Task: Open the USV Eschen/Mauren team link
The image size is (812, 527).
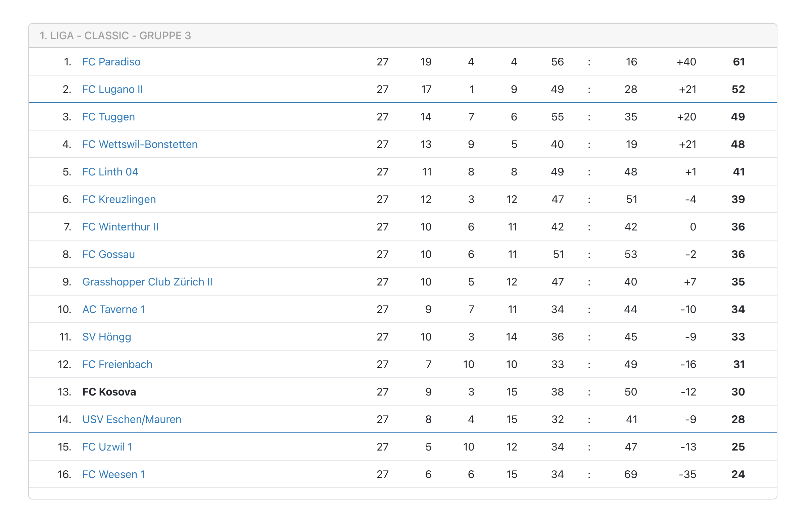Action: pyautogui.click(x=132, y=419)
